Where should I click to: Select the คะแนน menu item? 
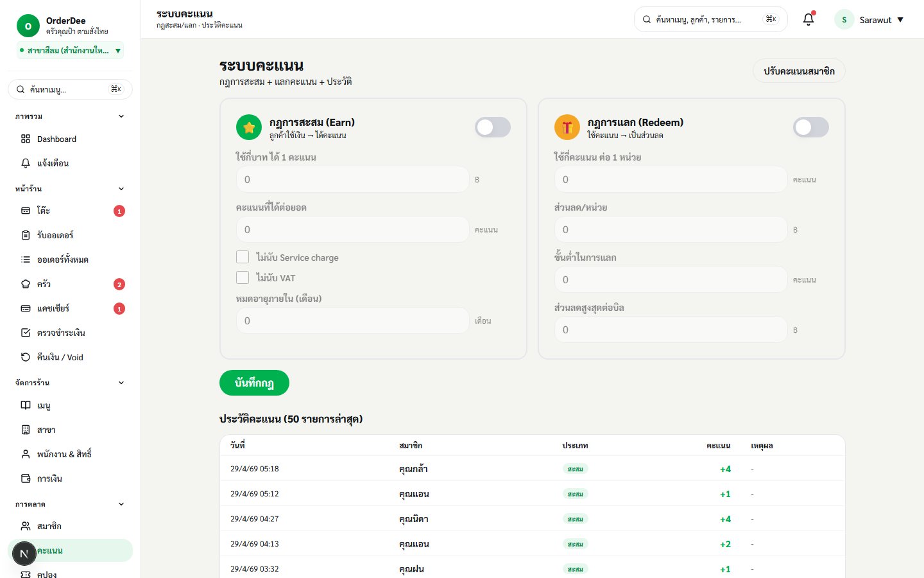click(70, 550)
